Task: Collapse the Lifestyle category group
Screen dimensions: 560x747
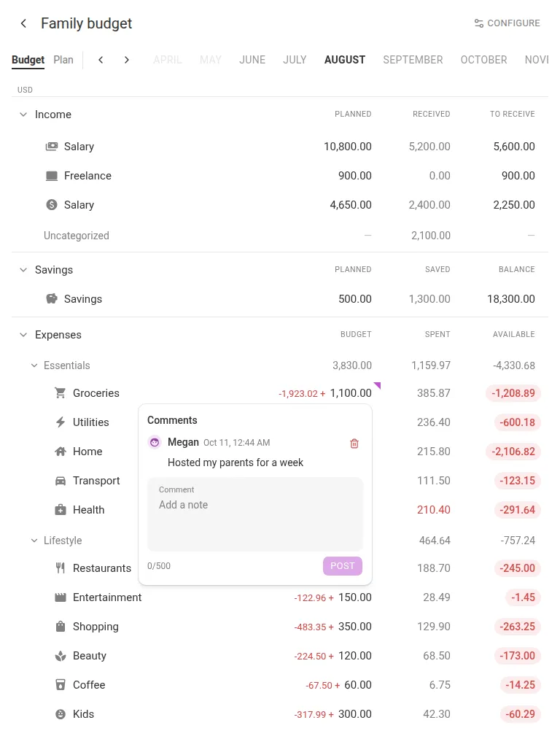Action: [34, 541]
